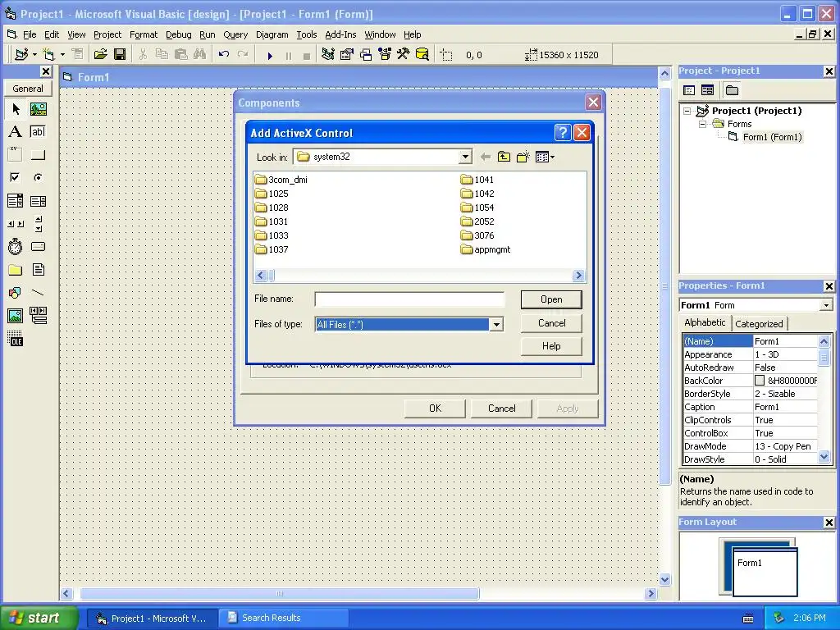Screen dimensions: 840x630
Task: Open Add Standard EXE project dropdown arrow
Action: [34, 55]
